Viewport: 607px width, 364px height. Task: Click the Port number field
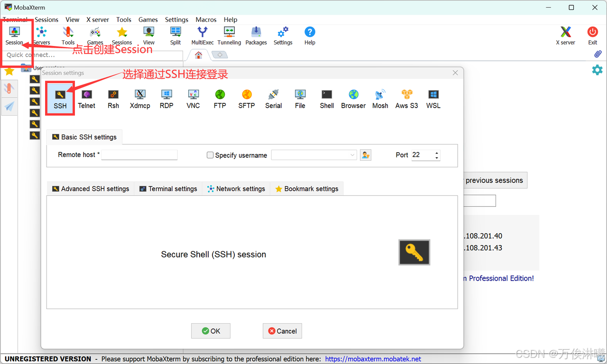[422, 155]
